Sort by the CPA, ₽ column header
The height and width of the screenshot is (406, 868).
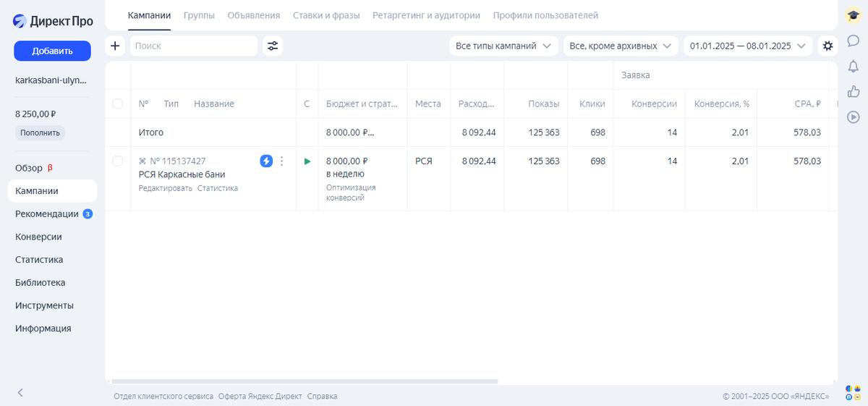click(807, 104)
